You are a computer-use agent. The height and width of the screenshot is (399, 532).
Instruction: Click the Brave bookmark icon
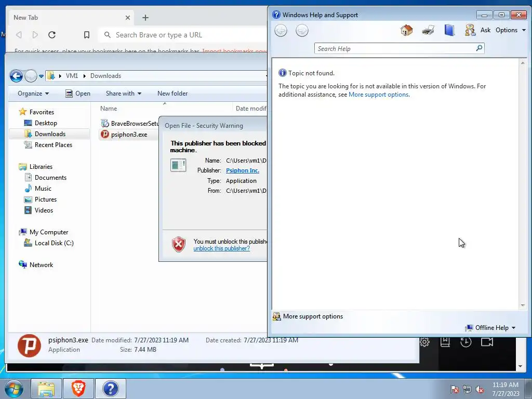[87, 35]
